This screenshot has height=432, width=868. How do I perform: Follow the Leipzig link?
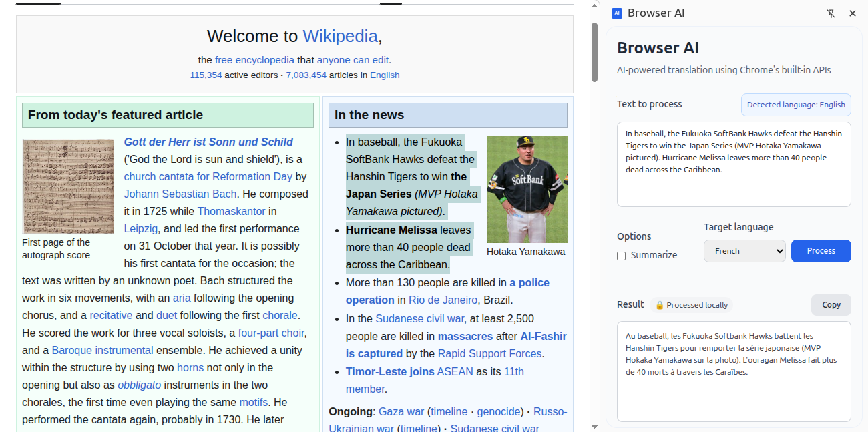pyautogui.click(x=141, y=228)
